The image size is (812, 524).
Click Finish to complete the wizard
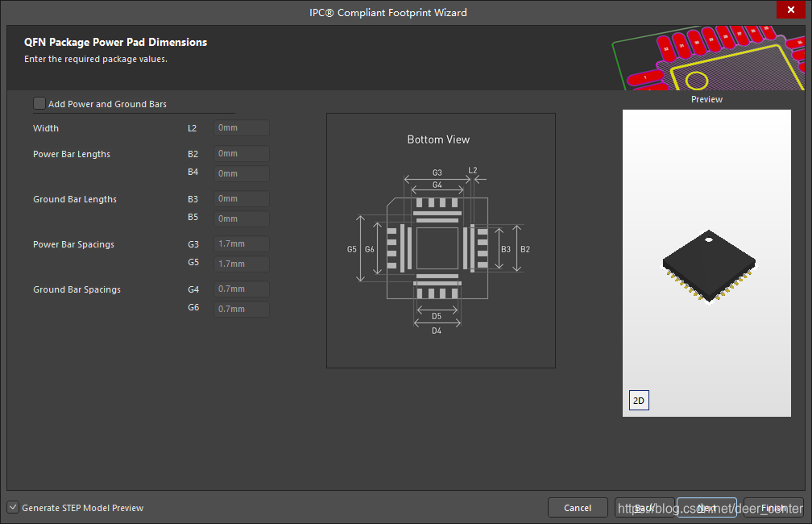(773, 507)
